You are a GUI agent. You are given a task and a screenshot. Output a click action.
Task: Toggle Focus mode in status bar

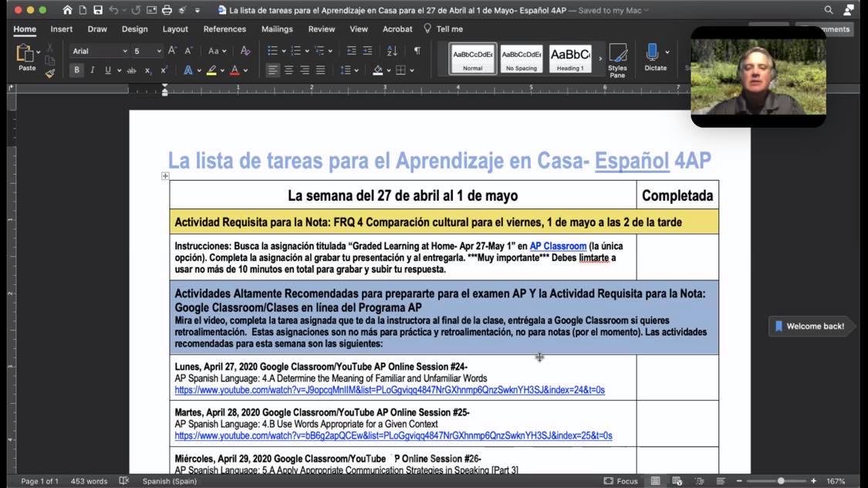pos(620,481)
